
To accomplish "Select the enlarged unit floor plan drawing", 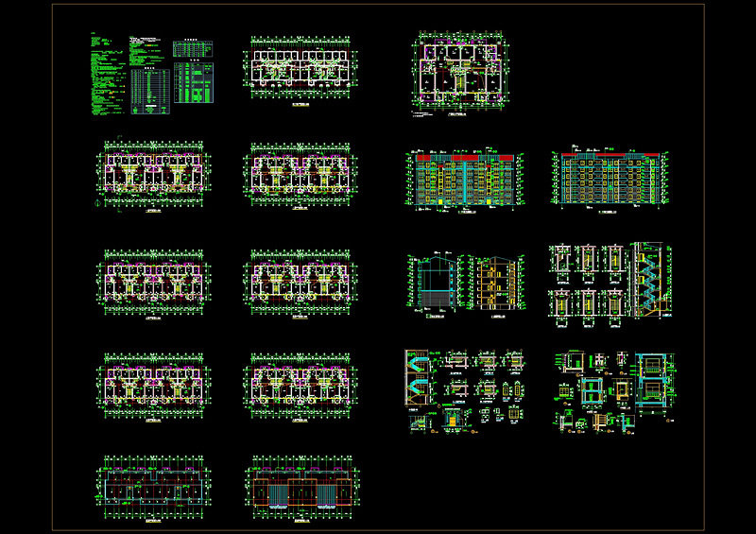I will (x=460, y=73).
